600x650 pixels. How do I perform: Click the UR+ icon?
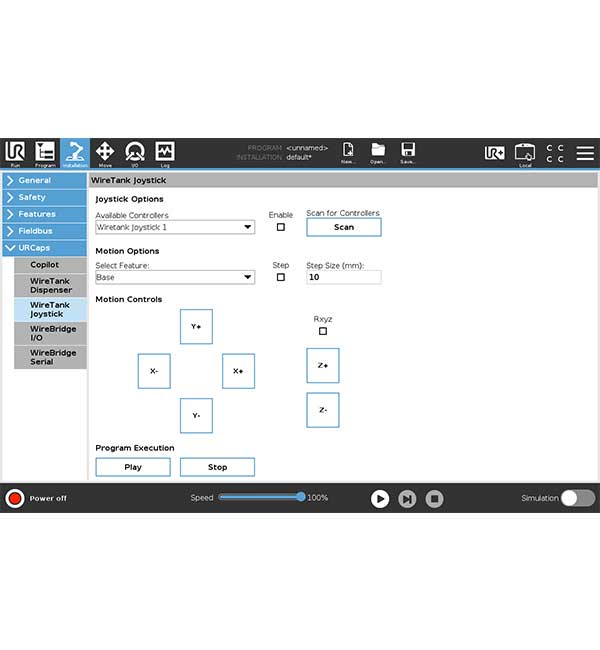[x=495, y=153]
